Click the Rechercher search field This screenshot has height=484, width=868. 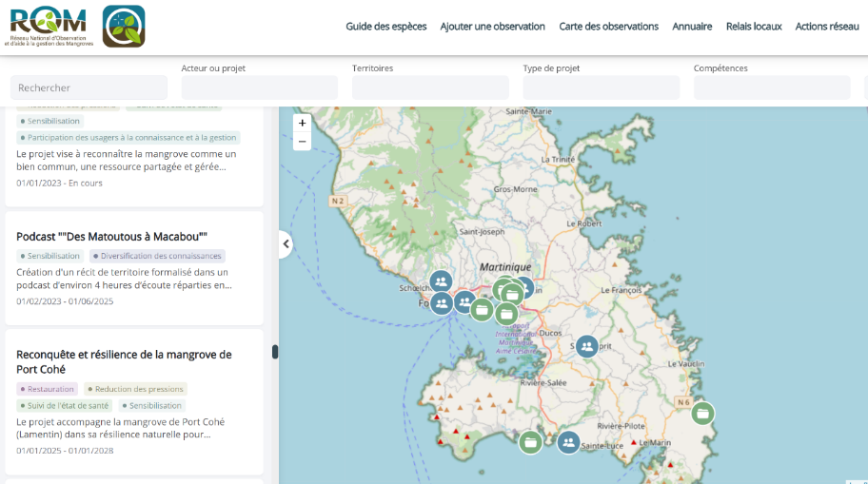coord(89,87)
